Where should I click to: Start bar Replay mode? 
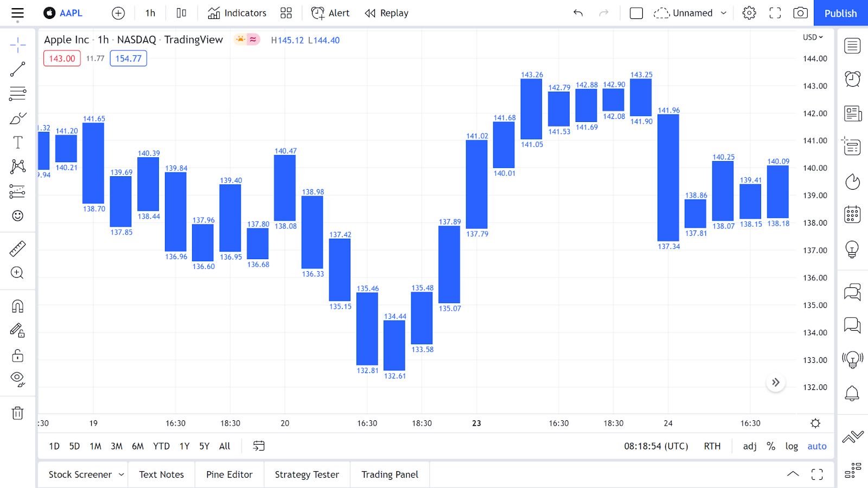386,13
